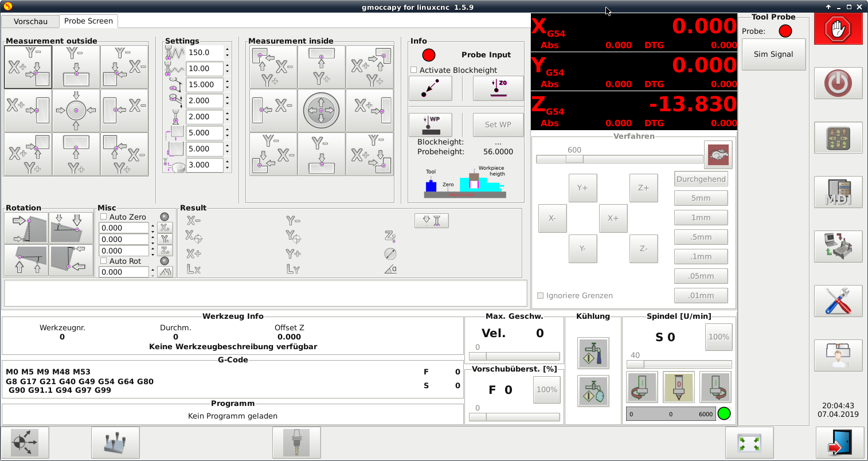Viewport: 868px width, 461px height.
Task: Open MDI mode from right sidebar
Action: tap(838, 193)
